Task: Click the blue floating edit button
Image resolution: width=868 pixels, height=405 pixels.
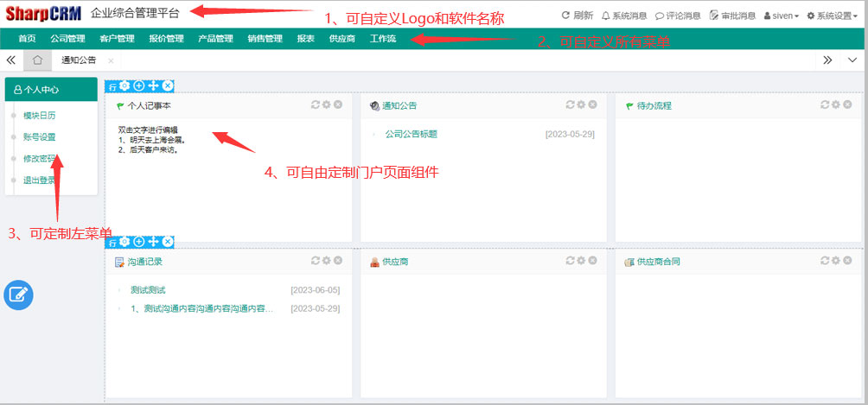Action: [x=18, y=294]
